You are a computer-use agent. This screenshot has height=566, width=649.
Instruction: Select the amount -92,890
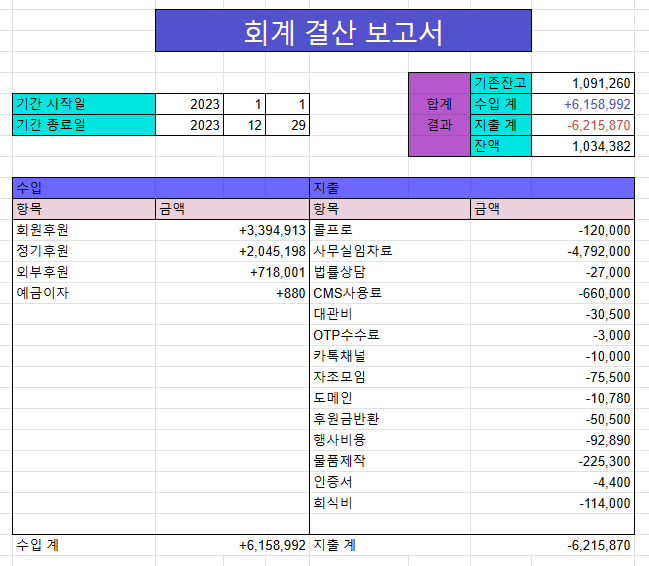pos(552,440)
